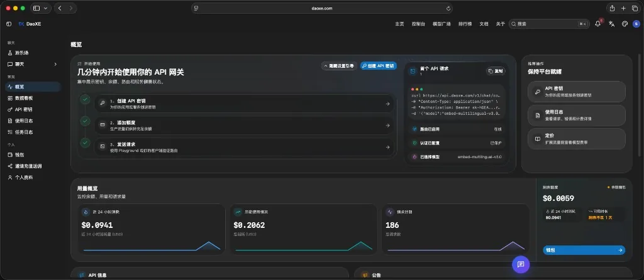Toggle the app sidebar collapse icon
The width and height of the screenshot is (644, 280).
[9, 24]
